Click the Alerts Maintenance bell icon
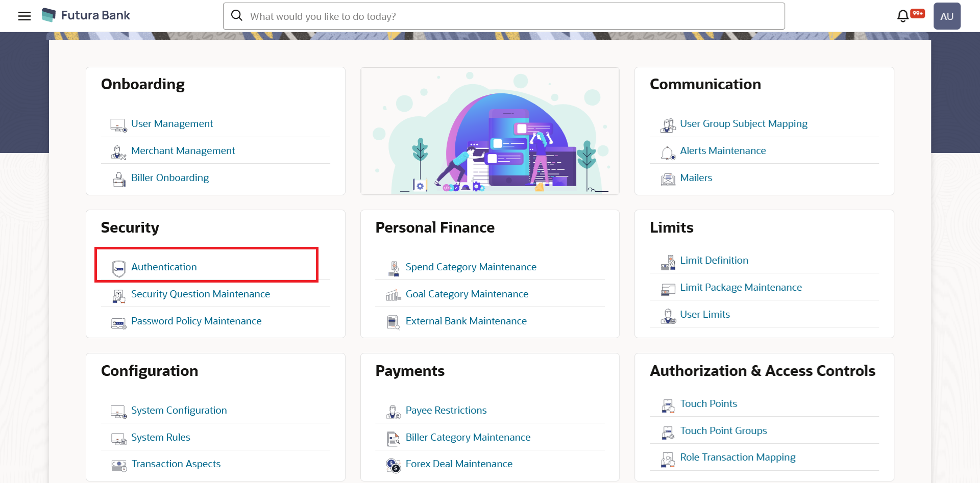Image resolution: width=980 pixels, height=483 pixels. [668, 152]
